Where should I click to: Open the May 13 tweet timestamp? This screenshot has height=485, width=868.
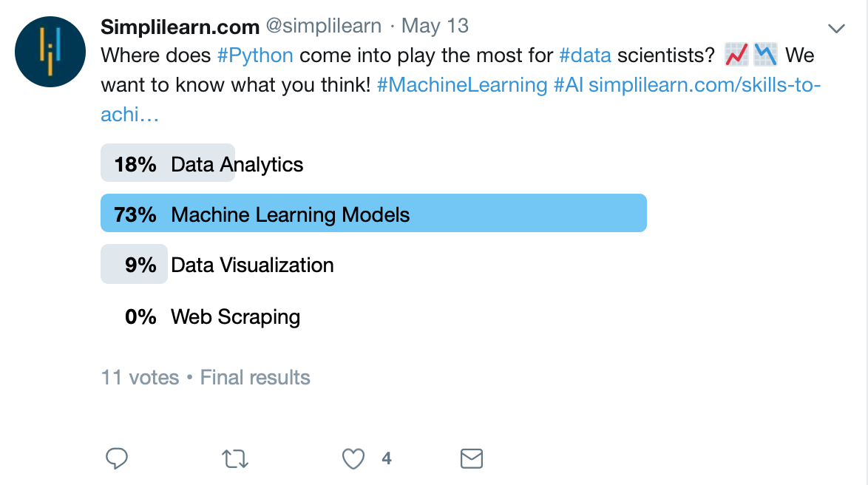[435, 27]
